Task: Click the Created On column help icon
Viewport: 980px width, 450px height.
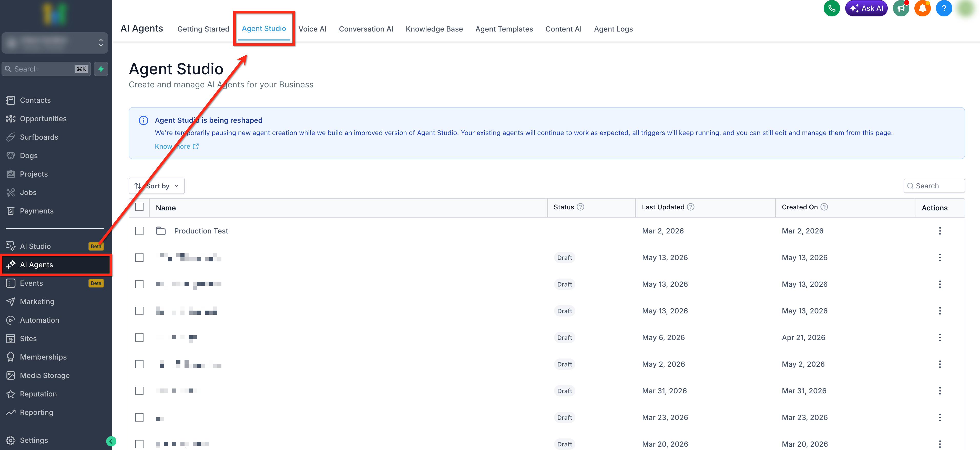Action: [x=824, y=207]
